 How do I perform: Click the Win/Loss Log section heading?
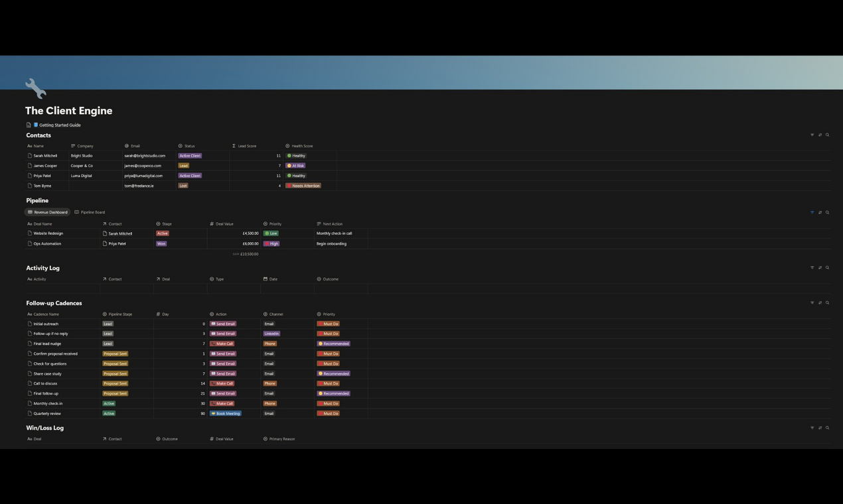(x=44, y=428)
